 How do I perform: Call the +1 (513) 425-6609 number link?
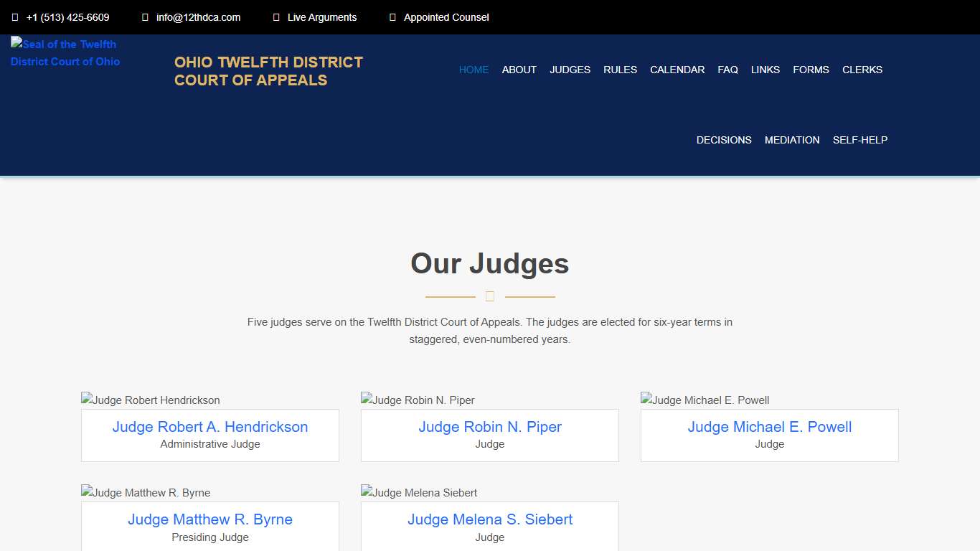(x=68, y=17)
